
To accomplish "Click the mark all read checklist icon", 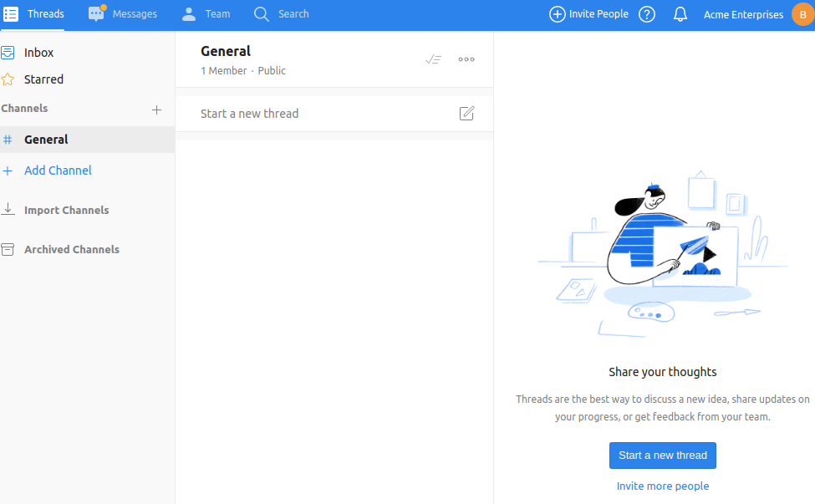I will tap(433, 59).
